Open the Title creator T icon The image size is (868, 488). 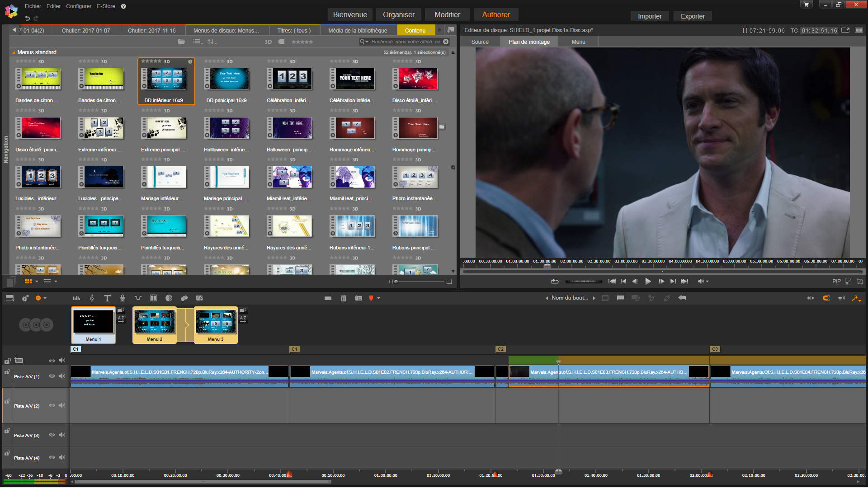tap(107, 298)
